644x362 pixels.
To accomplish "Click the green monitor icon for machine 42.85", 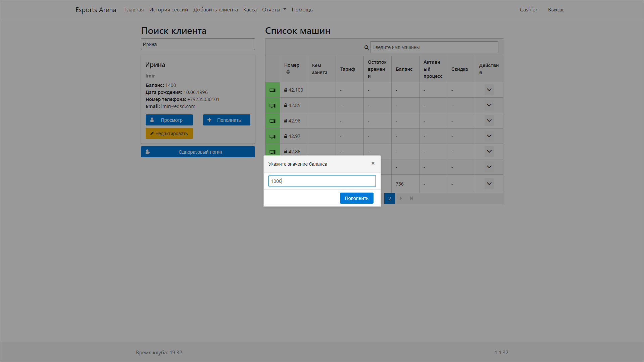I will [273, 105].
